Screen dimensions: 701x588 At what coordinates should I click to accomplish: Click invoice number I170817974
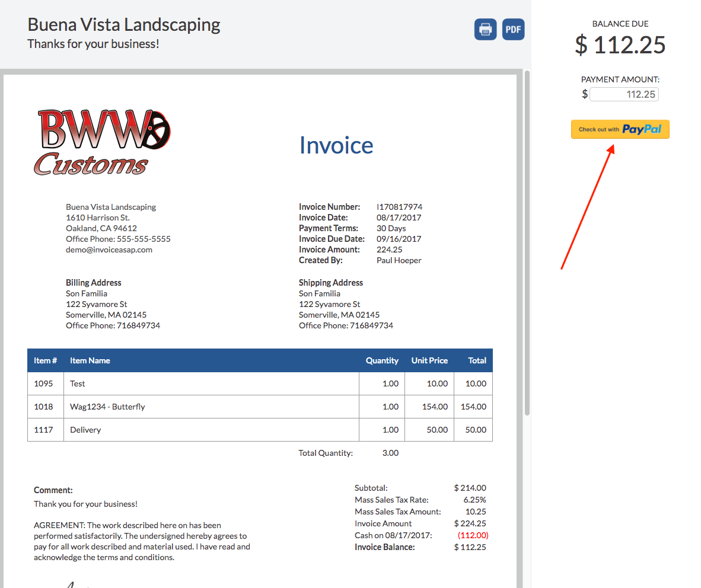399,207
